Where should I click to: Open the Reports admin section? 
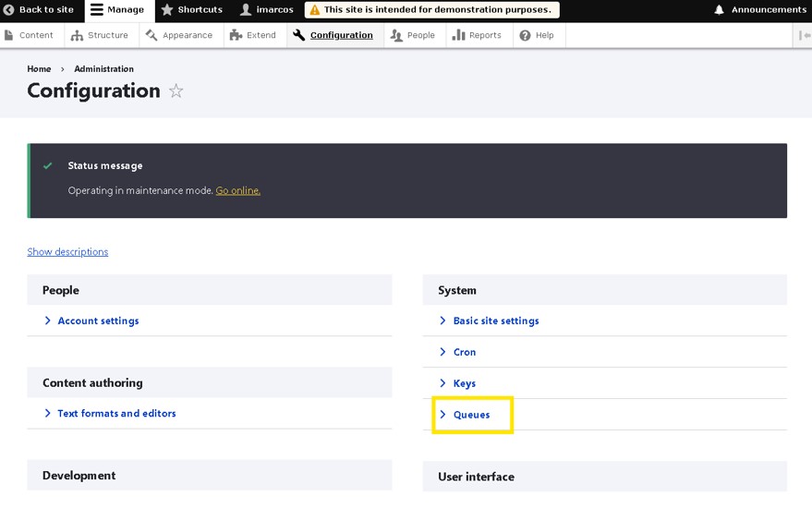(x=477, y=35)
